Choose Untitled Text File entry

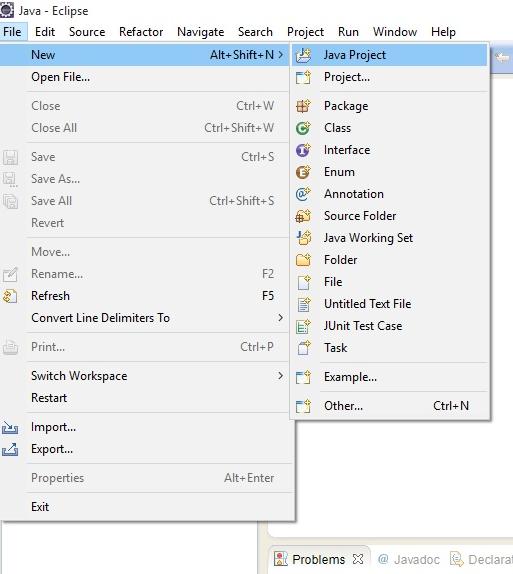[x=390, y=304]
